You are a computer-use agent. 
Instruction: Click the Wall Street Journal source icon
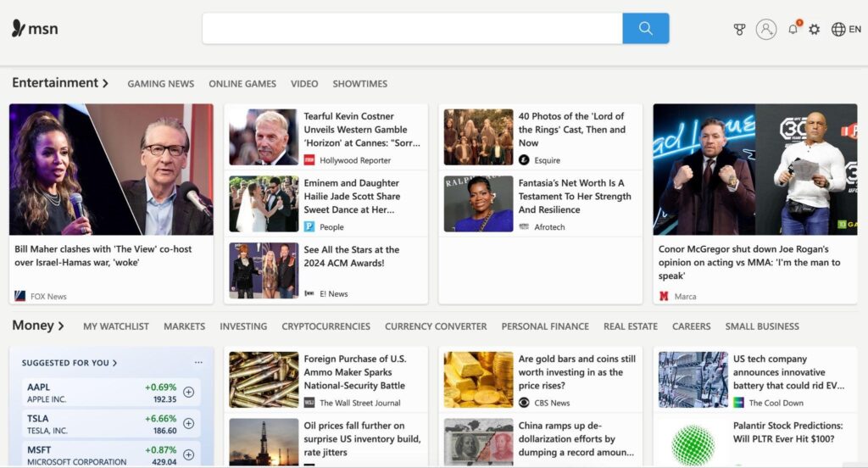click(x=309, y=403)
